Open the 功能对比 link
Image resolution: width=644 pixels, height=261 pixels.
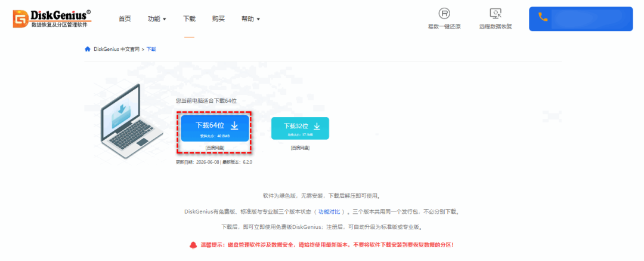(329, 211)
